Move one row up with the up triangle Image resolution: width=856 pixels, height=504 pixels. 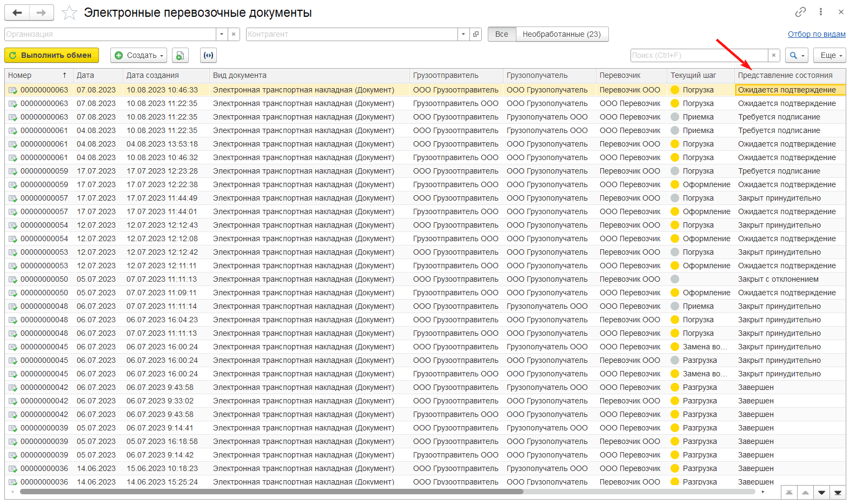pos(806,493)
